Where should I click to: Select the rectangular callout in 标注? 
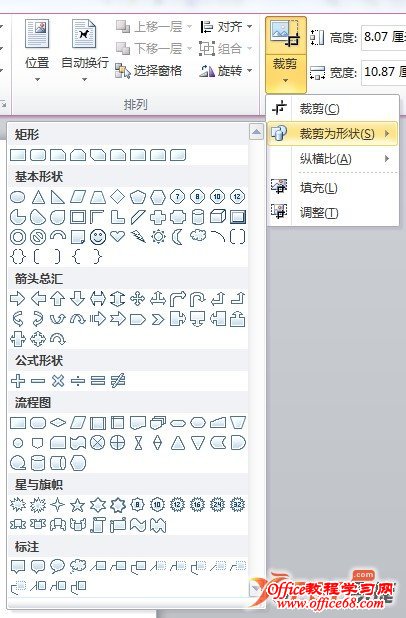(18, 566)
